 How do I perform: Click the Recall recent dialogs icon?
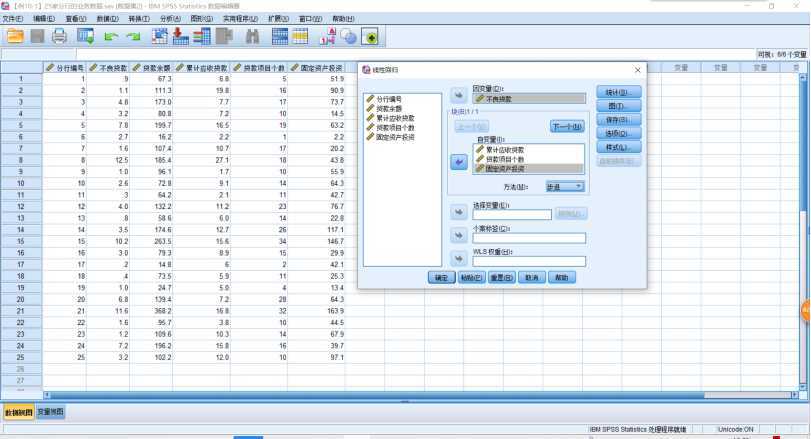click(x=85, y=36)
